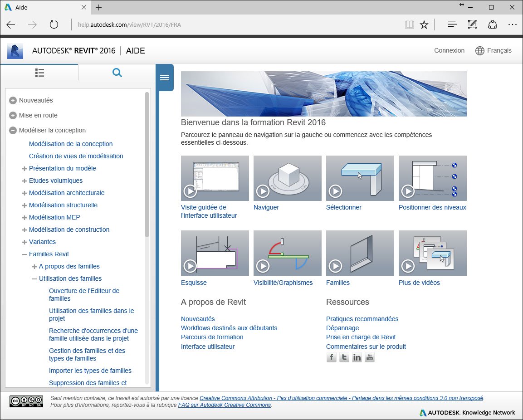Viewport: 523px width, 420px height.
Task: Expand Présentation du modèle node
Action: pyautogui.click(x=24, y=169)
